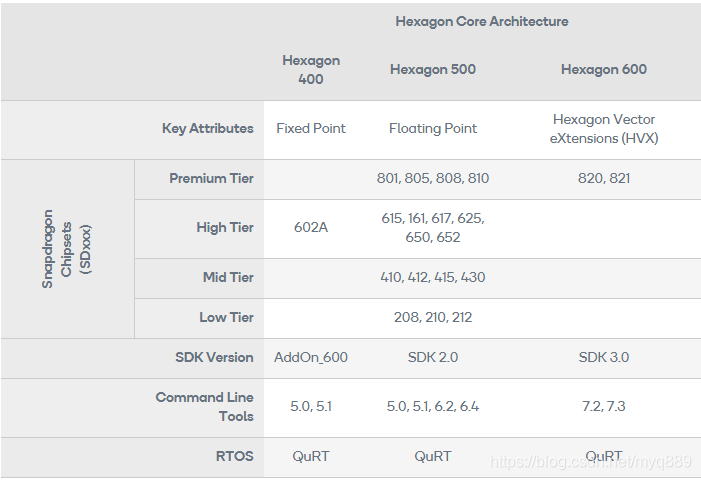Select the Hexagon 600 column header

(x=604, y=69)
